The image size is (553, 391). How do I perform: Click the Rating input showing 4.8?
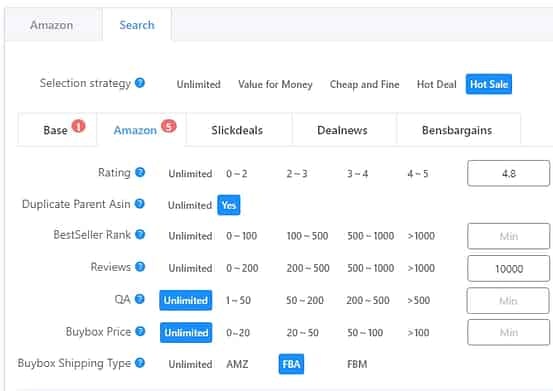(509, 173)
